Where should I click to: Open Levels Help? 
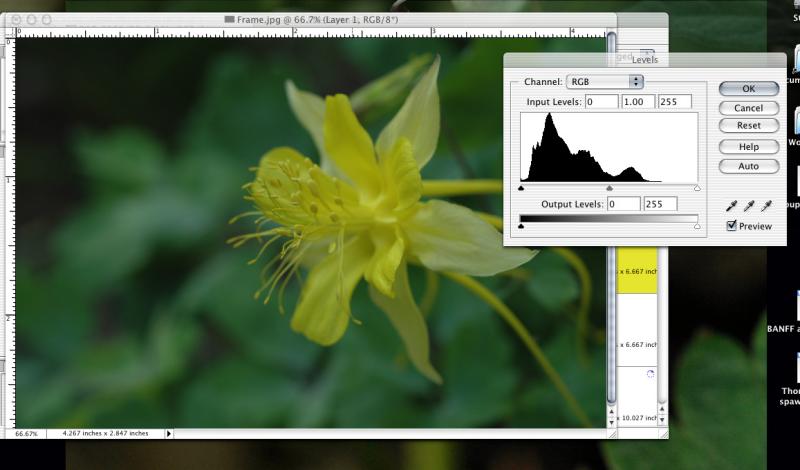tap(748, 147)
